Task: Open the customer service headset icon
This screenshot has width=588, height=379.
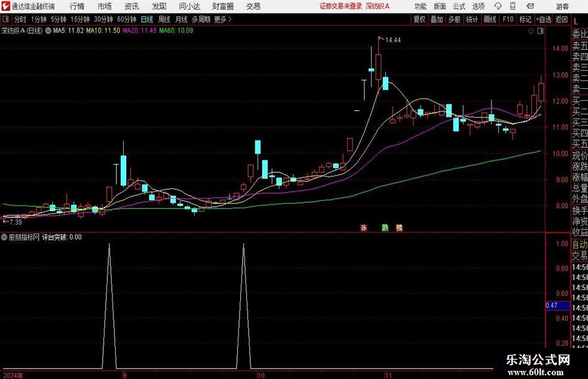Action: (x=498, y=6)
